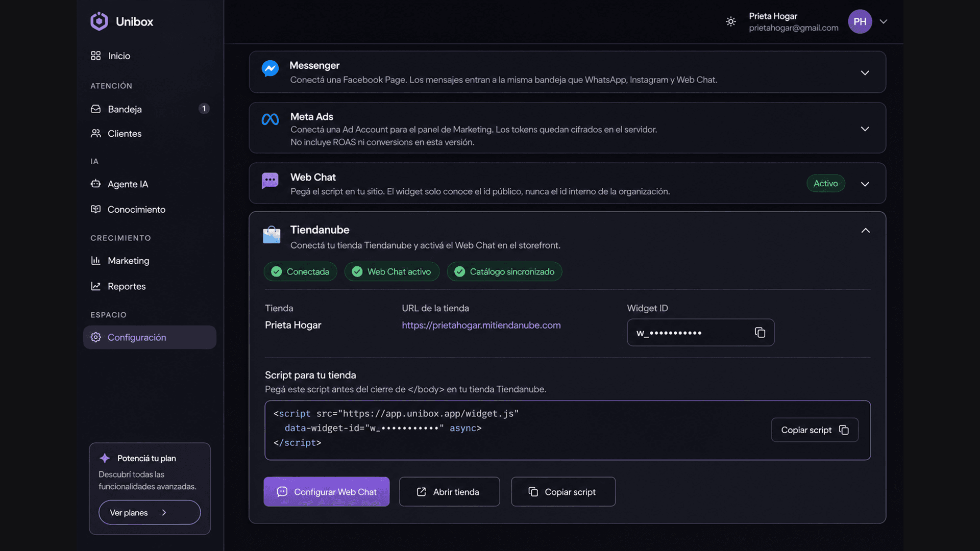Click the script code snippet text
This screenshot has height=551, width=980.
tap(396, 428)
